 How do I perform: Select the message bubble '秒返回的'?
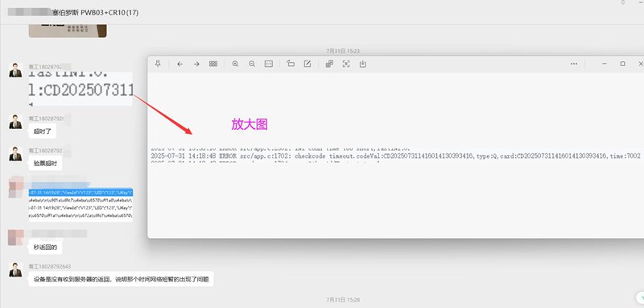[45, 248]
